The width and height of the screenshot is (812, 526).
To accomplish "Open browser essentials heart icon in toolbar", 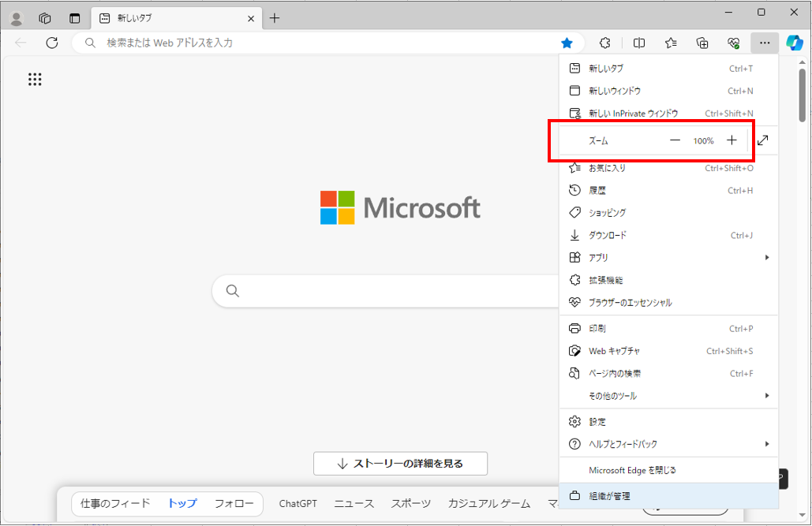I will (734, 43).
